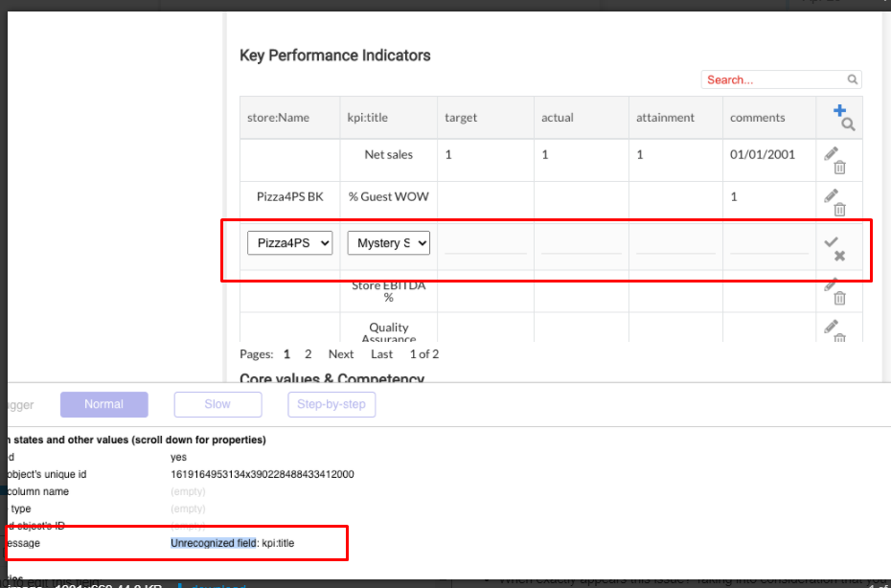The height and width of the screenshot is (588, 891).
Task: Delete the Net sales row
Action: pyautogui.click(x=840, y=167)
